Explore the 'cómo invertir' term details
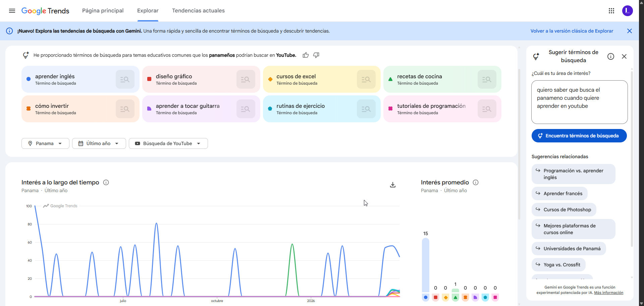The image size is (644, 306). [x=125, y=109]
